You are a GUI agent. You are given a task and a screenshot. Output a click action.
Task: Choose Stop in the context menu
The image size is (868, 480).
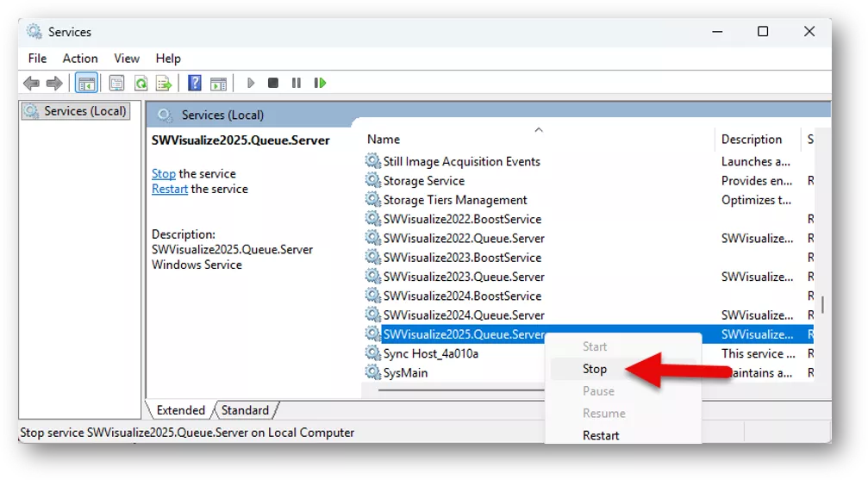pos(595,369)
